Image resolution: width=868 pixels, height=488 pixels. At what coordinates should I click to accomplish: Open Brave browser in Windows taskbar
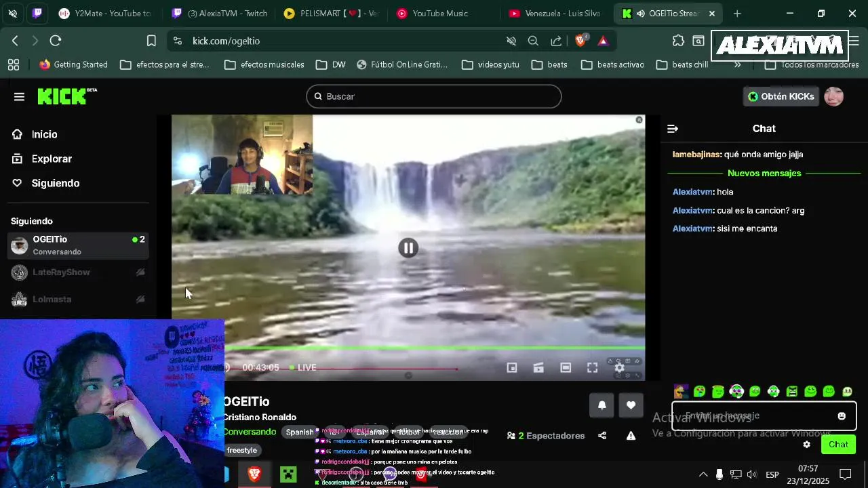[x=254, y=474]
